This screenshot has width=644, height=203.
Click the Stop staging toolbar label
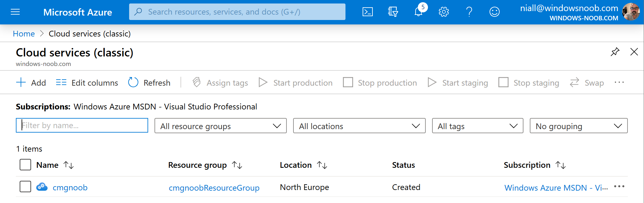tap(536, 83)
